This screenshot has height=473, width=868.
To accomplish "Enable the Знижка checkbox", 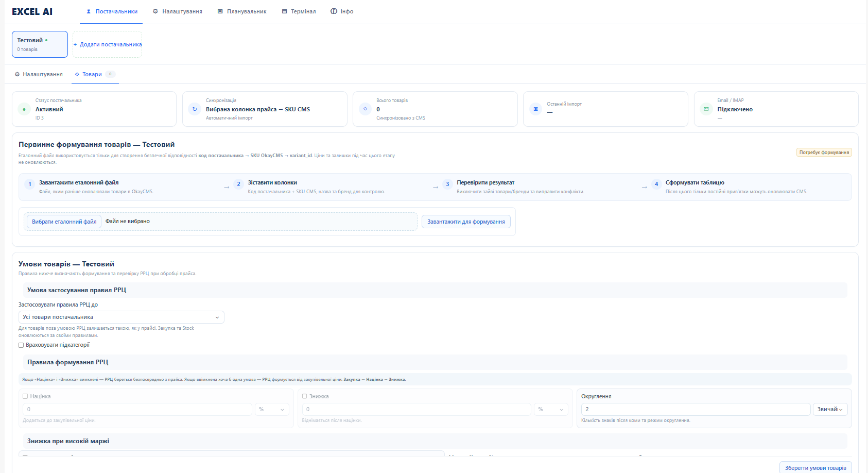I will [304, 396].
